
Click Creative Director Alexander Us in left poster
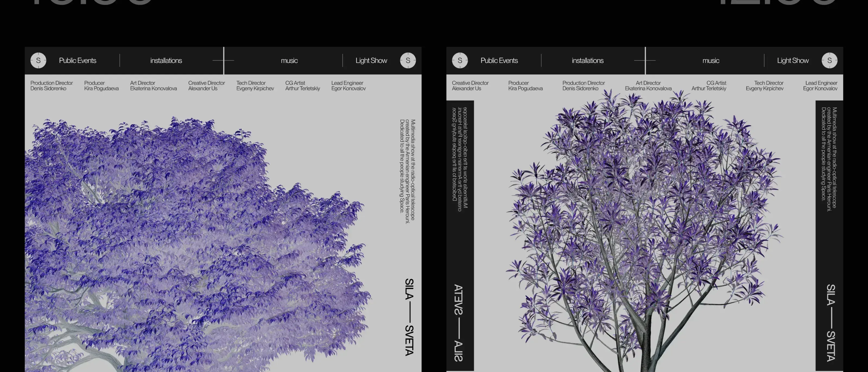pyautogui.click(x=206, y=85)
